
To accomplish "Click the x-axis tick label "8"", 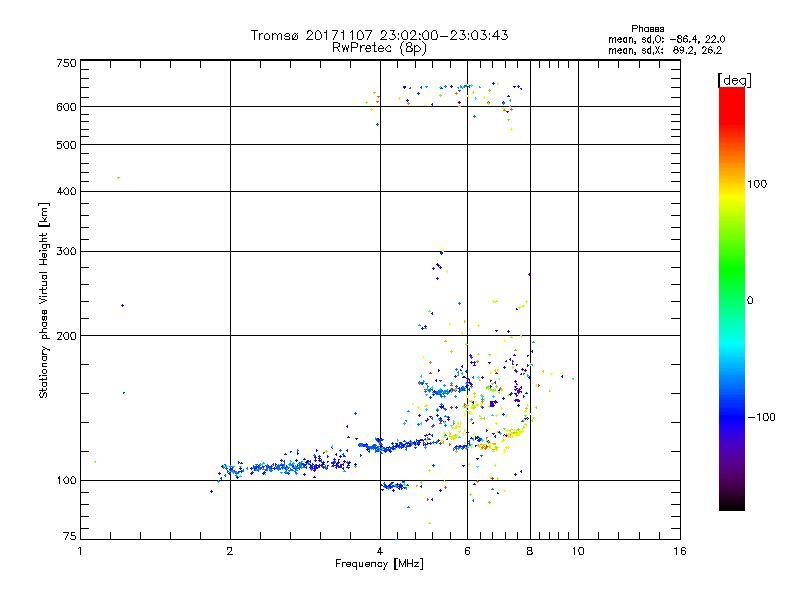I will [530, 551].
